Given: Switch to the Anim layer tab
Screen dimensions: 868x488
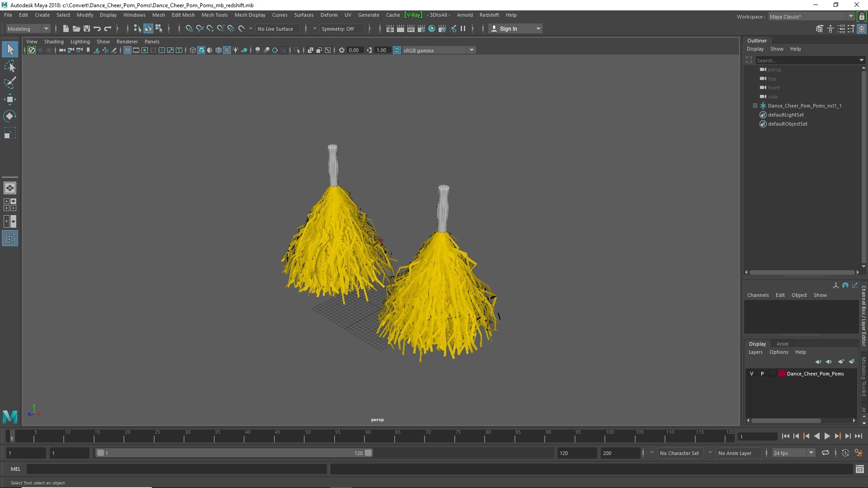Looking at the screenshot, I should pos(782,344).
